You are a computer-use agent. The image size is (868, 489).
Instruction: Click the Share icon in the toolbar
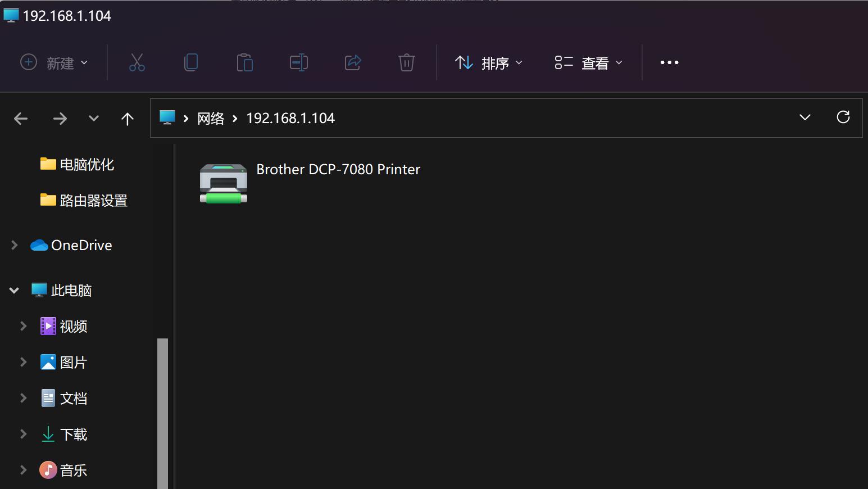pos(353,62)
